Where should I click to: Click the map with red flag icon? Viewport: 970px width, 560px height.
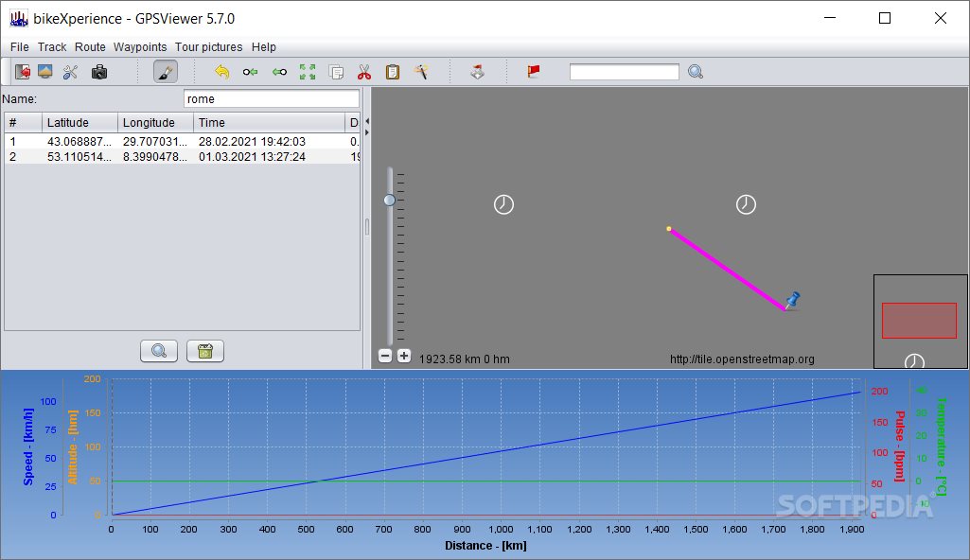[x=478, y=72]
